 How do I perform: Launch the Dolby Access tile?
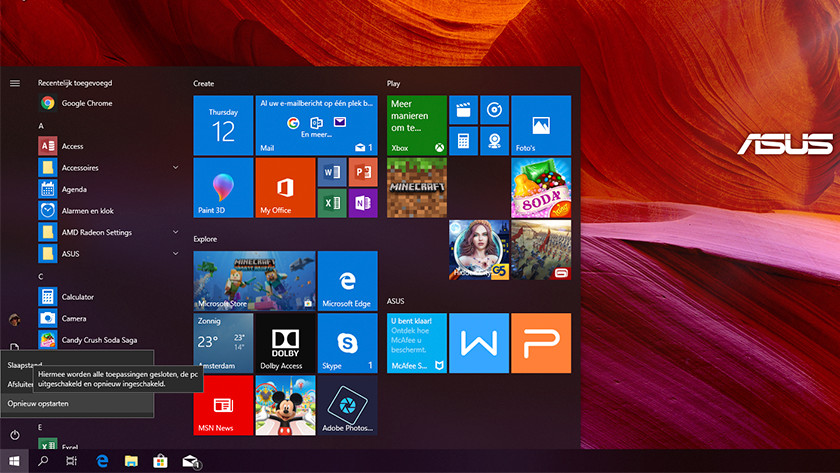pyautogui.click(x=284, y=343)
